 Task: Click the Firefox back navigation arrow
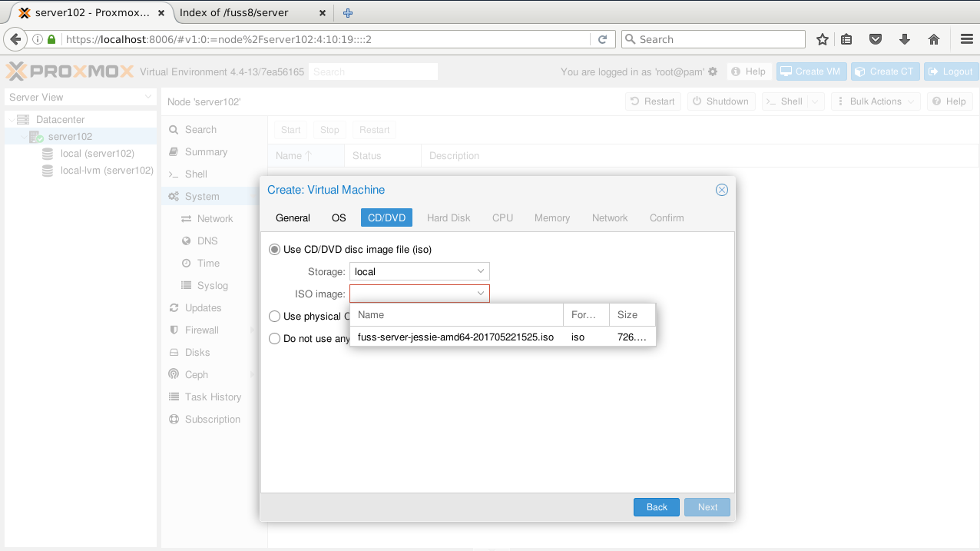click(x=15, y=39)
